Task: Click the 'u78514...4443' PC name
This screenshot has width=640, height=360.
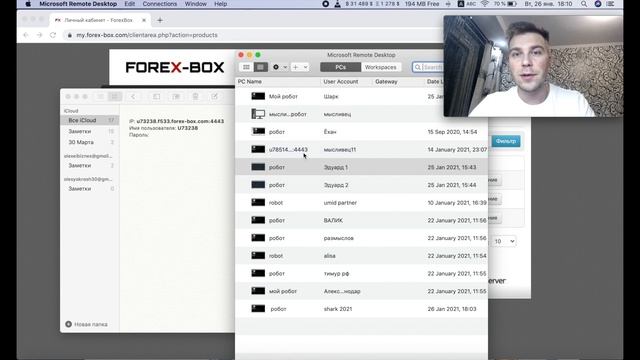Action: click(x=288, y=150)
